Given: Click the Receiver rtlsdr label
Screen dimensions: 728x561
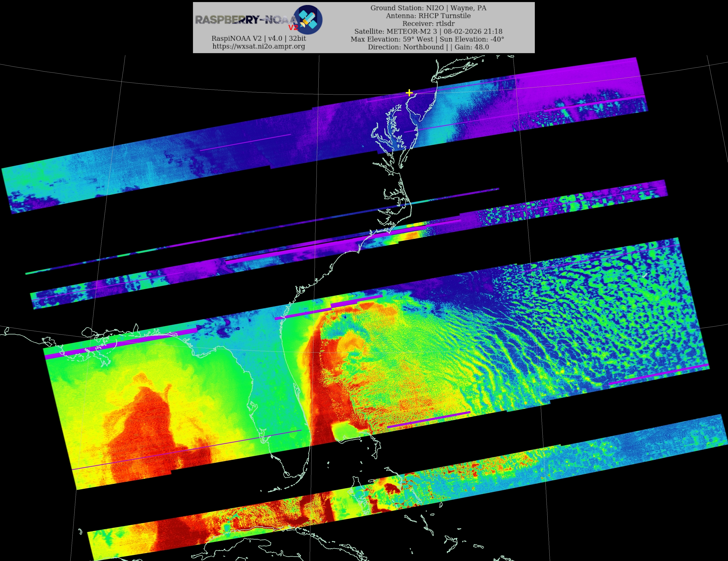Looking at the screenshot, I should (428, 23).
